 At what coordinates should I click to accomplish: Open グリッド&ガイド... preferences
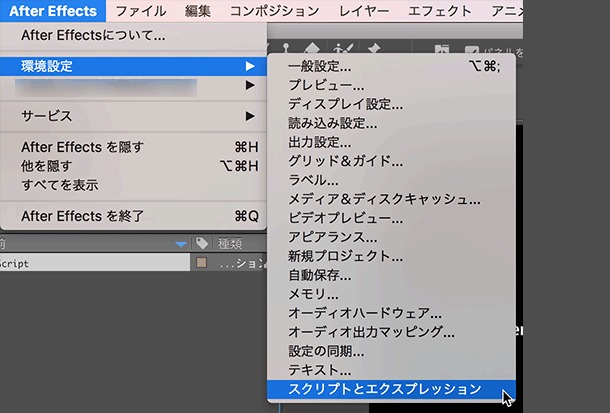[x=391, y=161]
